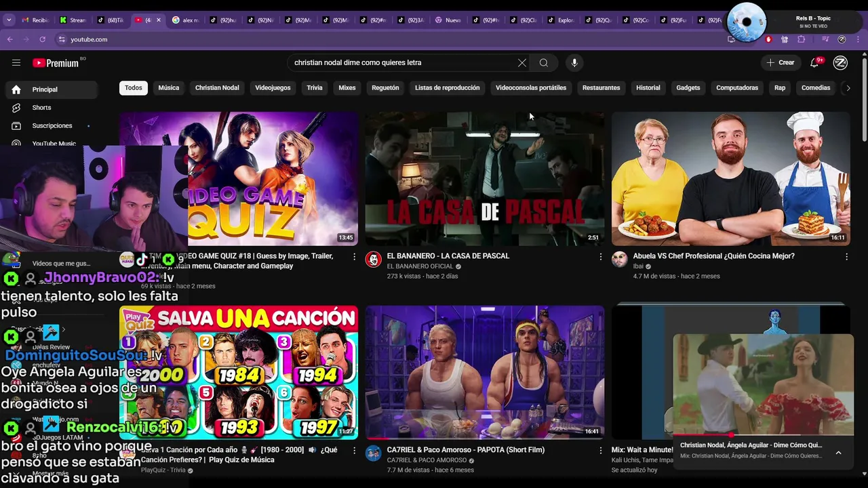Open the YouTube hamburger guide menu
This screenshot has width=868, height=488.
16,62
